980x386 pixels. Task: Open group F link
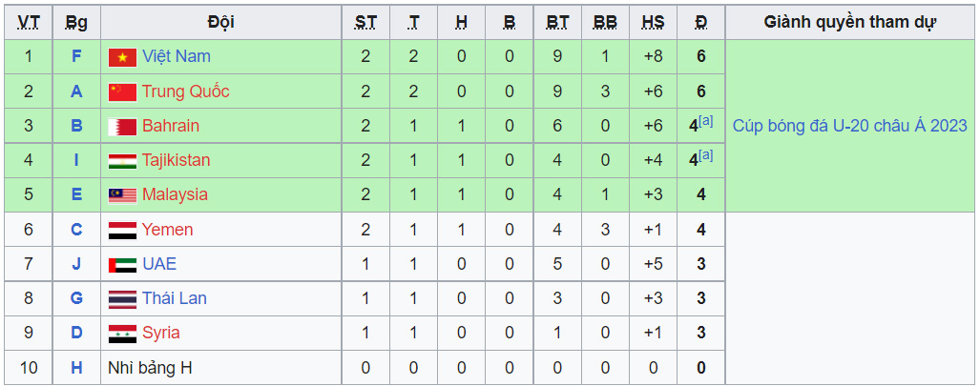76,57
